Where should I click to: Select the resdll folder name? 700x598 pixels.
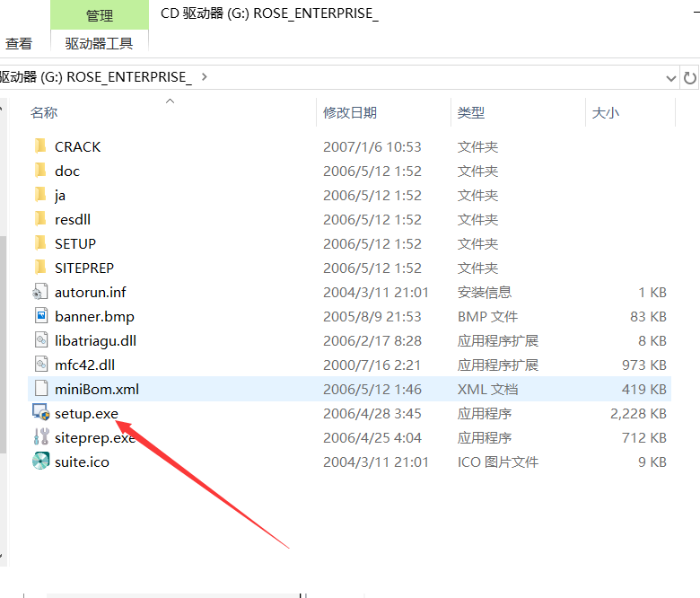tap(73, 219)
